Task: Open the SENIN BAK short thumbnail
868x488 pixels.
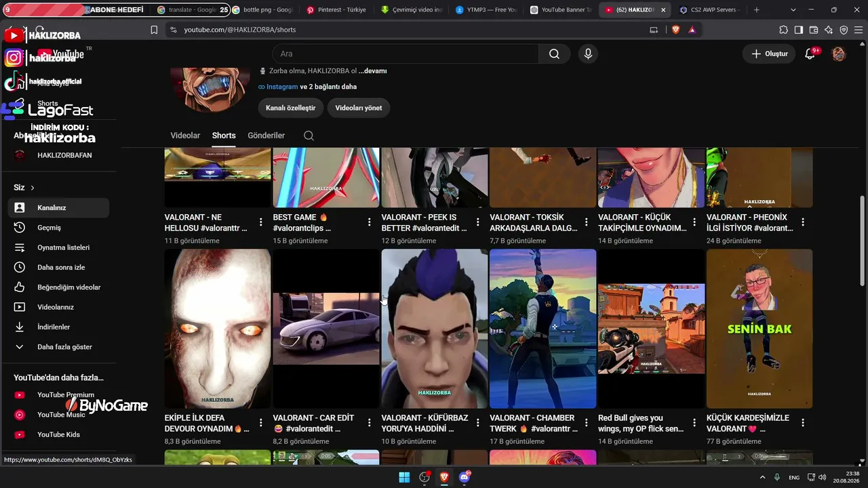Action: pyautogui.click(x=759, y=329)
